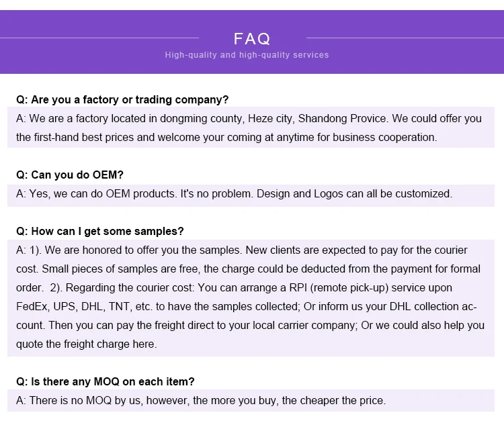This screenshot has width=504, height=427.
Task: Click the "Is there any MOQ on each item?" question
Action: [106, 381]
